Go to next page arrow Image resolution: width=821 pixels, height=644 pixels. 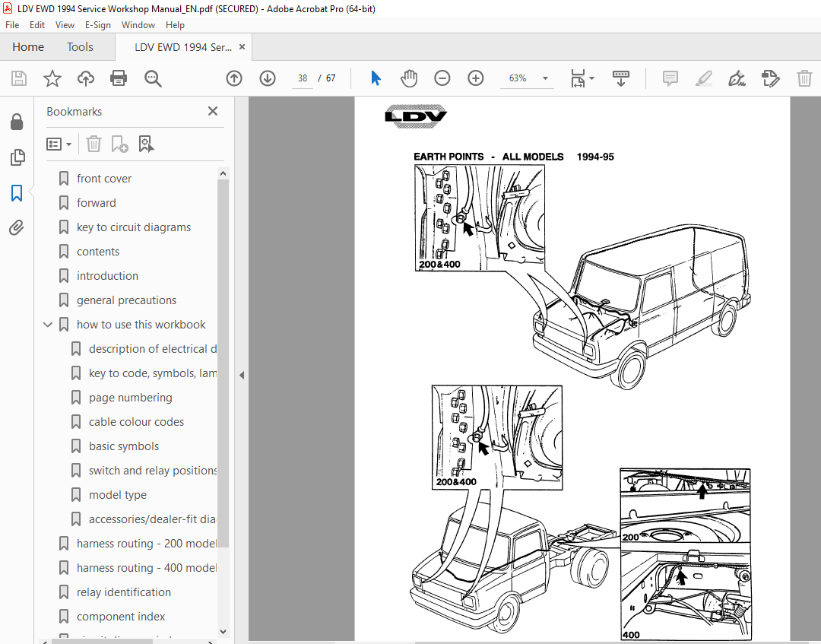click(x=268, y=78)
